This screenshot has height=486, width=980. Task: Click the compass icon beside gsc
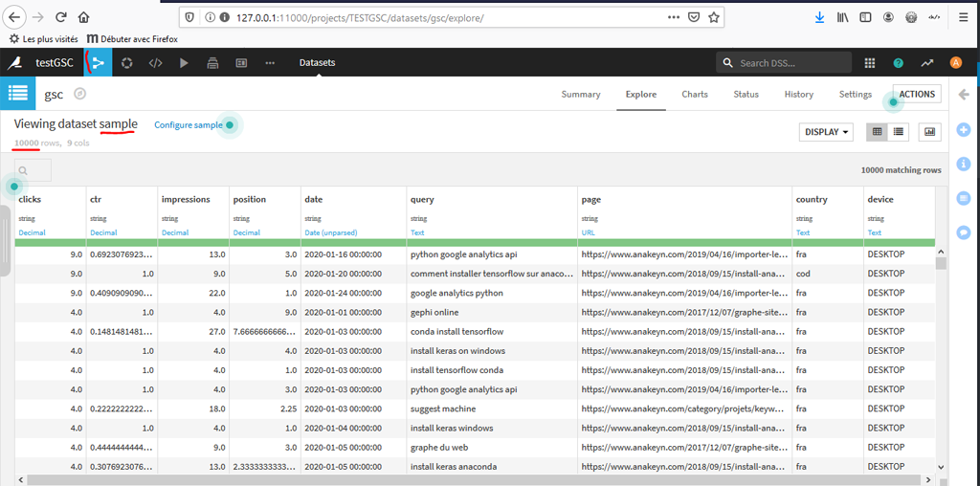pos(79,95)
